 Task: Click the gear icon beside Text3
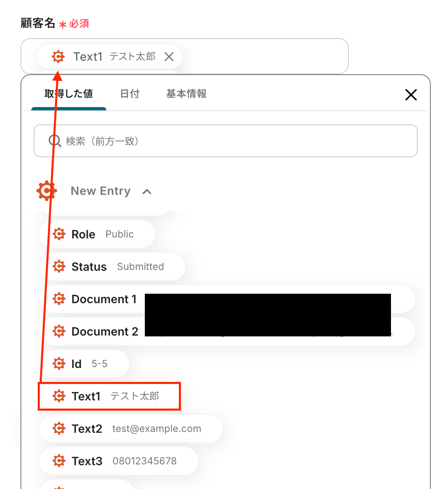59,461
